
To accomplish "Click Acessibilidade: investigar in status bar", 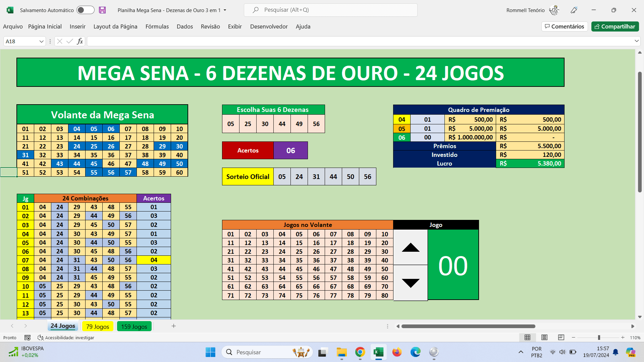I will [66, 338].
